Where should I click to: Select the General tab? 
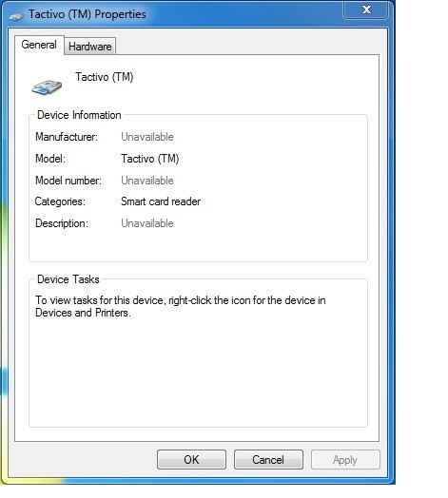click(39, 45)
